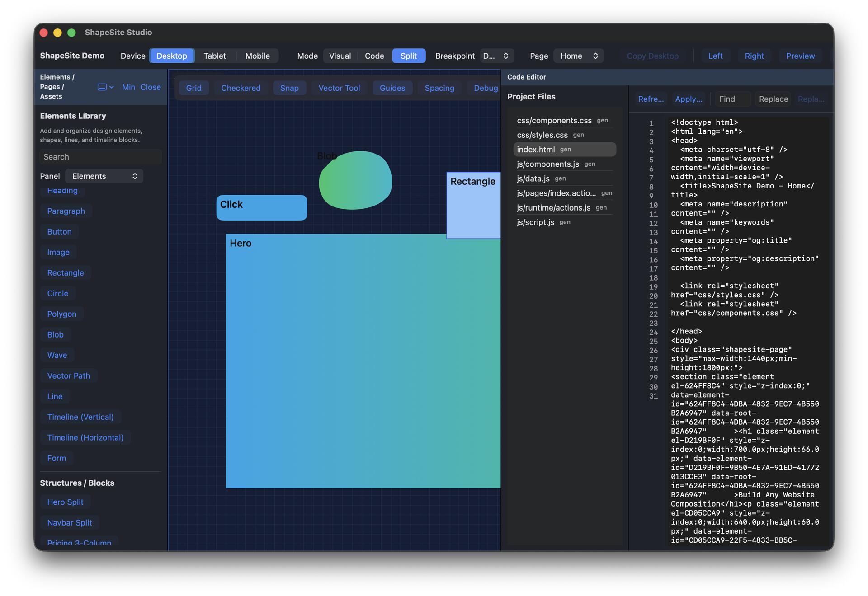Add a Polygon element from the library

tap(61, 314)
